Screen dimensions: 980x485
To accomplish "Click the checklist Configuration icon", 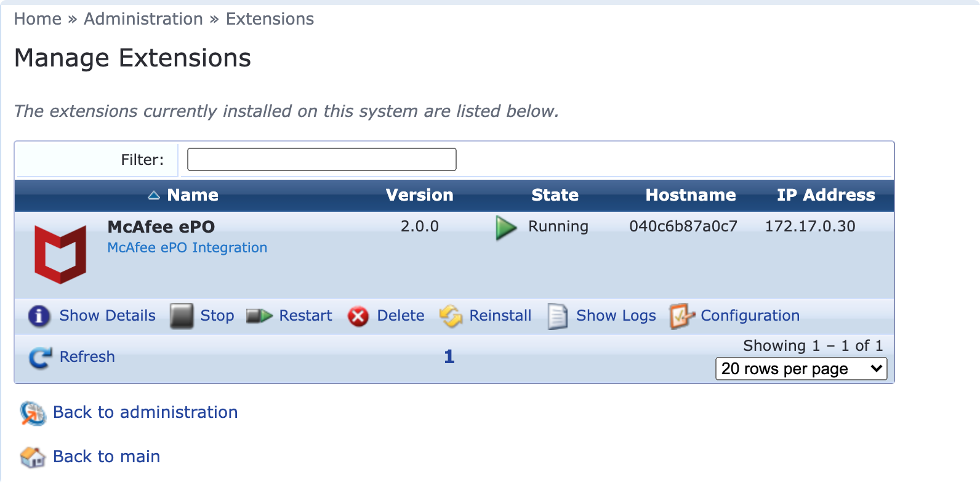I will [x=682, y=316].
